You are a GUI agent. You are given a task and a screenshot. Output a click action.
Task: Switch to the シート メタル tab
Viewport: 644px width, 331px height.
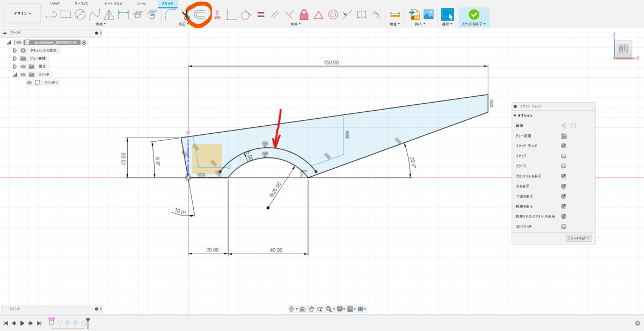pyautogui.click(x=113, y=4)
